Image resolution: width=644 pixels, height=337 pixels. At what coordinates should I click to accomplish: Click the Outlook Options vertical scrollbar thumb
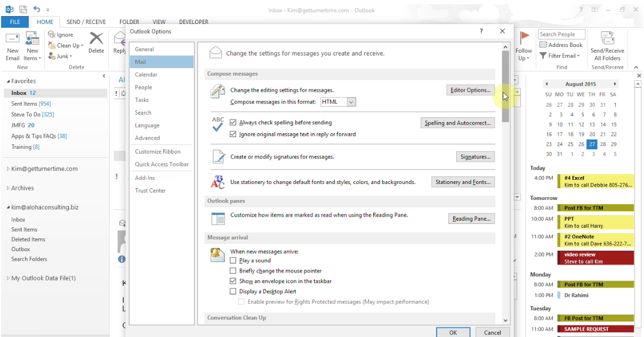click(505, 87)
